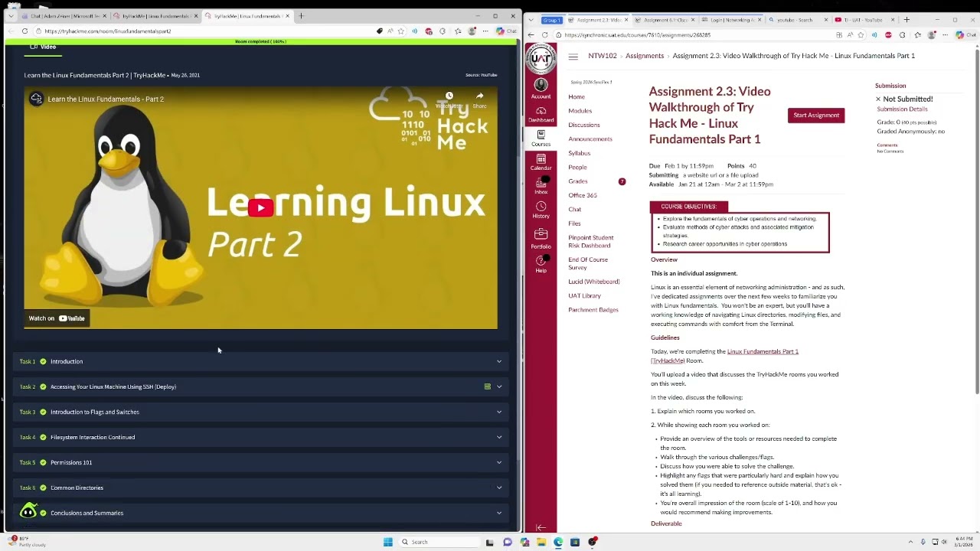
Task: Expand Task 5 Permissions 101 chevron
Action: [499, 462]
